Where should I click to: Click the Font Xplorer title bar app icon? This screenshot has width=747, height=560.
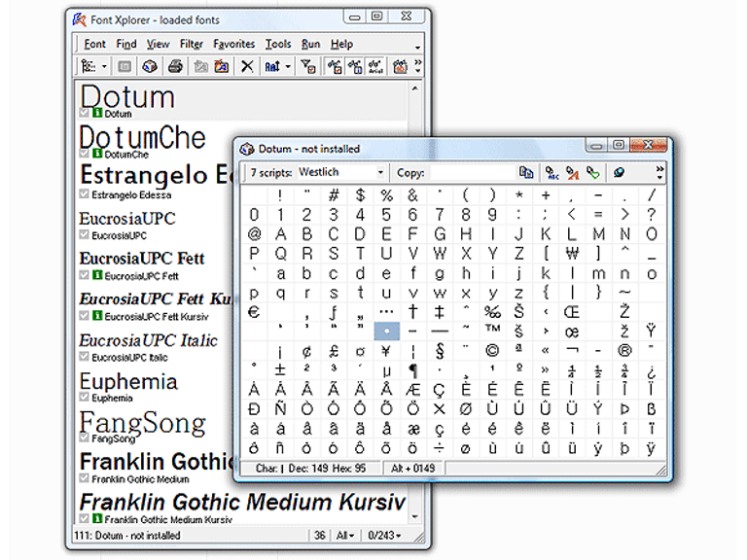click(x=79, y=19)
